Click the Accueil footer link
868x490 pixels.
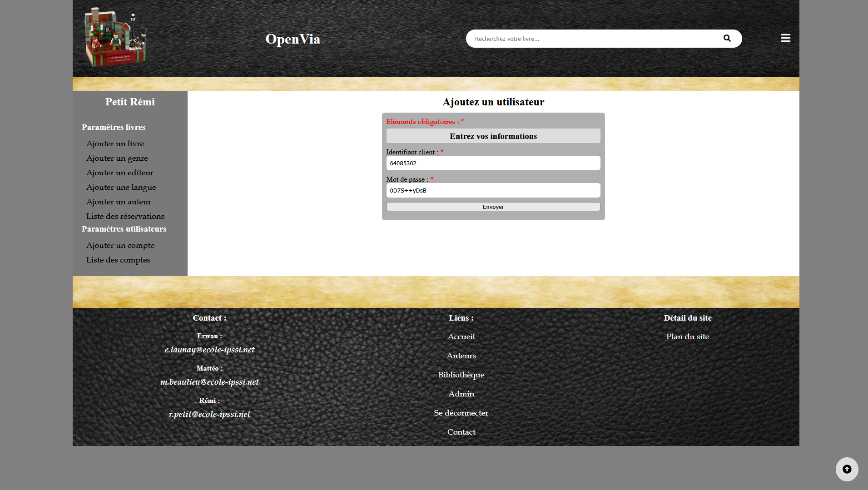click(461, 337)
